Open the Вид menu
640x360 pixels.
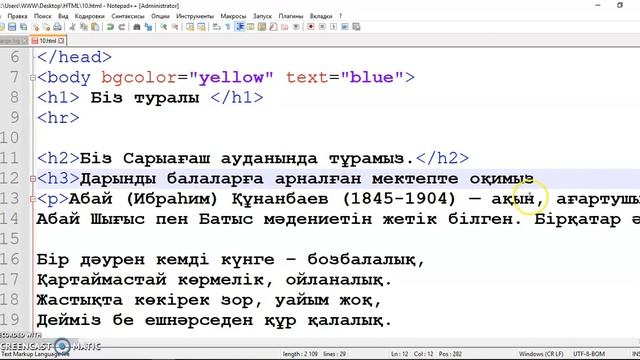[63, 16]
